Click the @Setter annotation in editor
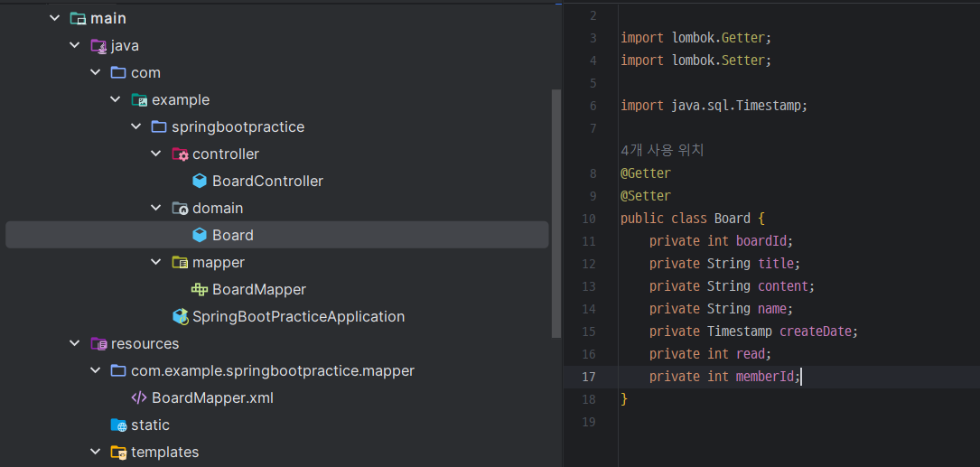Viewport: 980px width, 467px height. (646, 196)
